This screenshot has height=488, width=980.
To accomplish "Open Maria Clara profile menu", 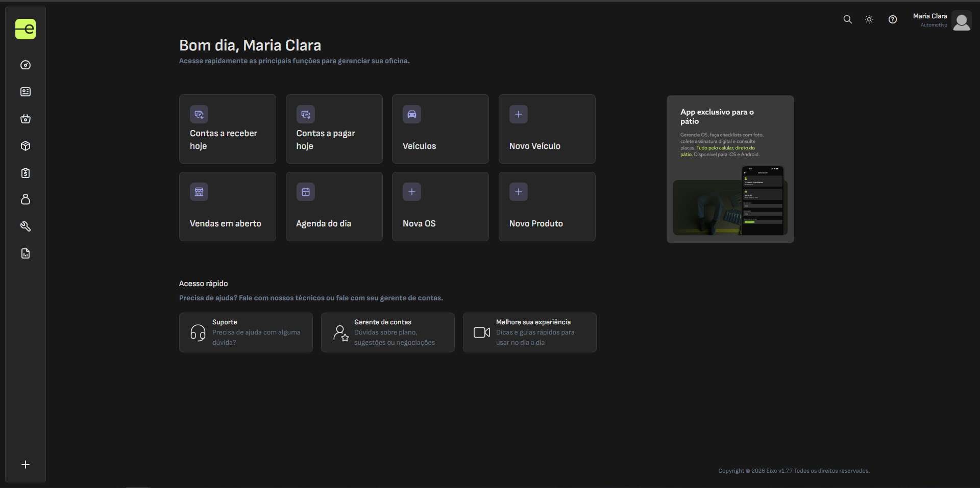I will click(942, 20).
